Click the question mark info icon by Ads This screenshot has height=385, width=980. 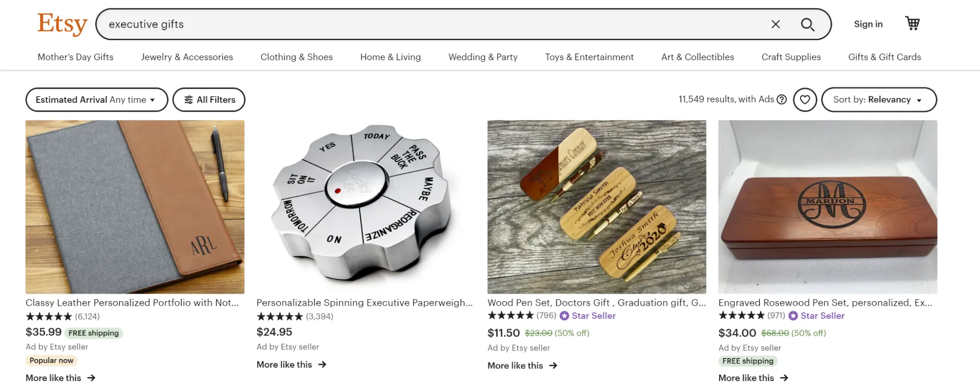tap(782, 99)
